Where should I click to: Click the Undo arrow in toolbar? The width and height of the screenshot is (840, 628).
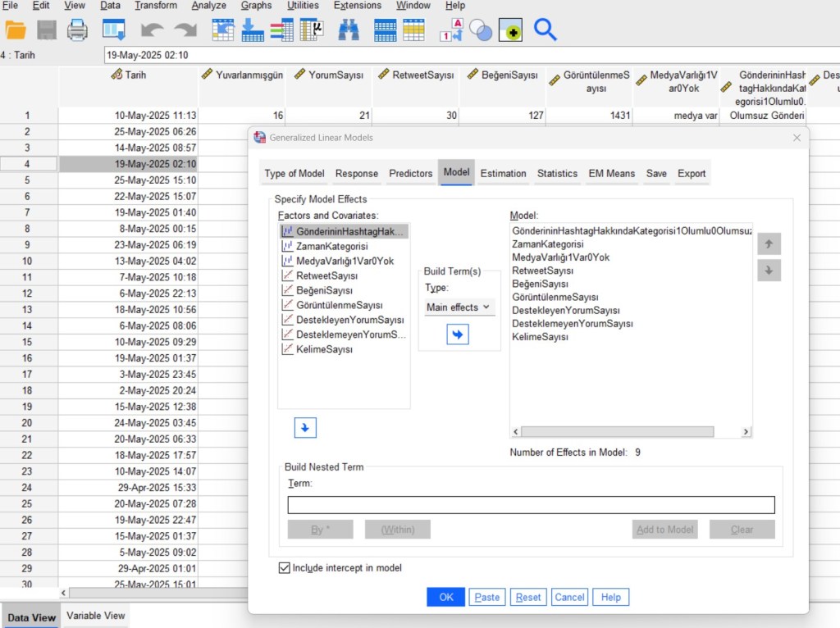pos(152,30)
